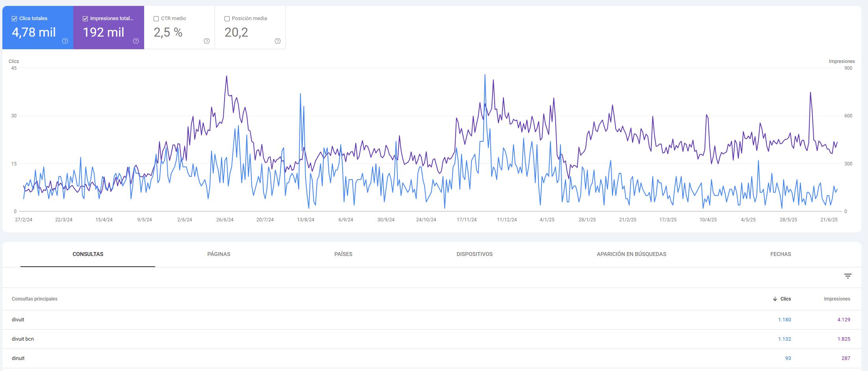Open help icon on Posición media card
This screenshot has width=868, height=371.
pos(278,41)
